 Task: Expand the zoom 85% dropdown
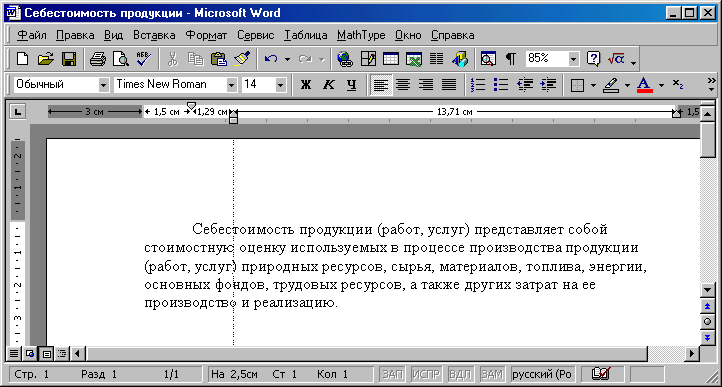pyautogui.click(x=573, y=59)
